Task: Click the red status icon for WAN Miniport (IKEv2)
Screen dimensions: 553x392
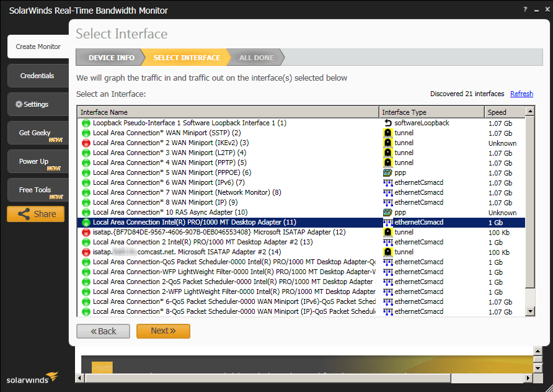Action: (86, 143)
